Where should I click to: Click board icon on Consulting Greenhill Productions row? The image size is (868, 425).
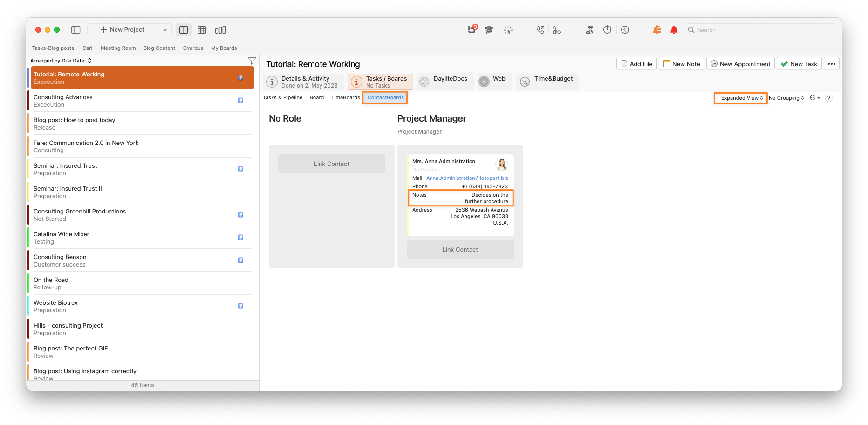[x=240, y=214]
